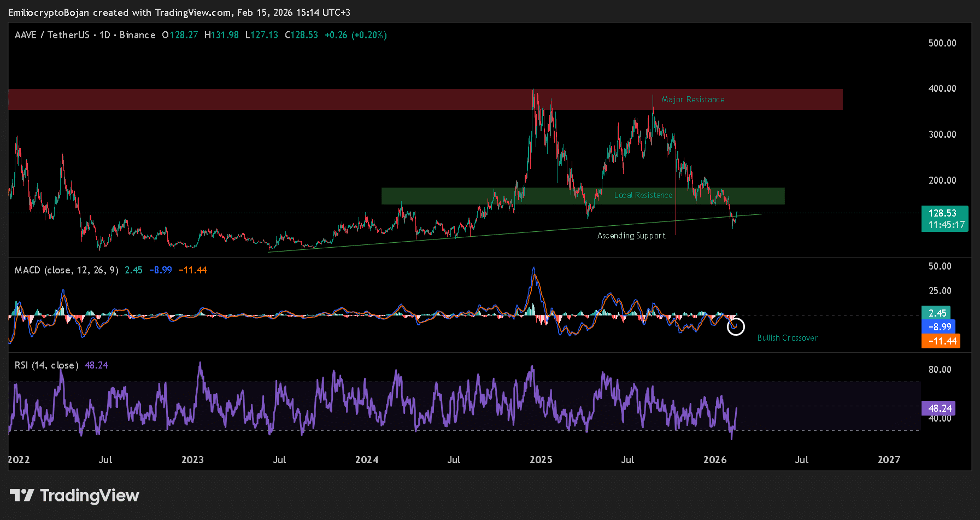Click the Ascending Support label
Screen dimensions: 980x520
631,236
